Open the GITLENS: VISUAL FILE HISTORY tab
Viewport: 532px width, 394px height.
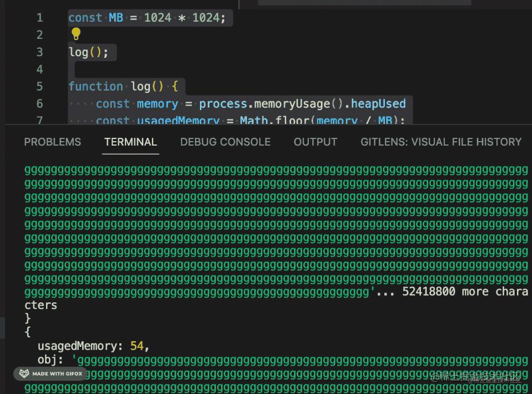click(x=441, y=142)
